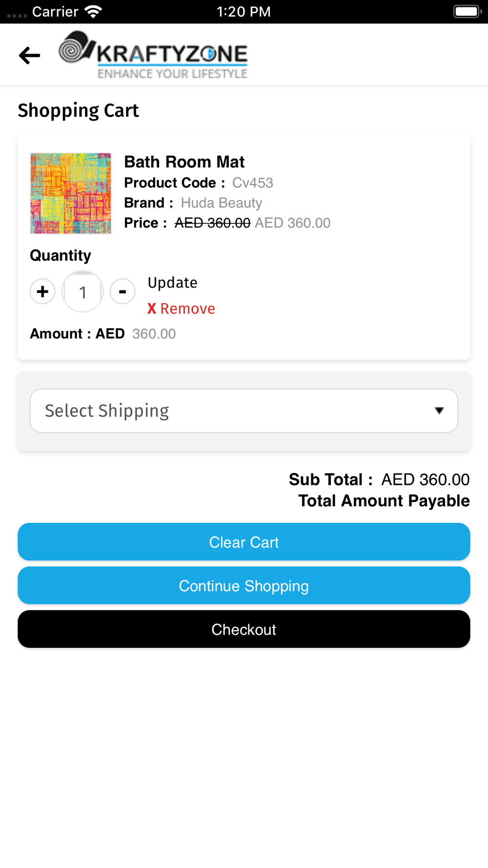Image resolution: width=488 pixels, height=868 pixels.
Task: Tap the 1:20 PM clock
Action: click(244, 11)
